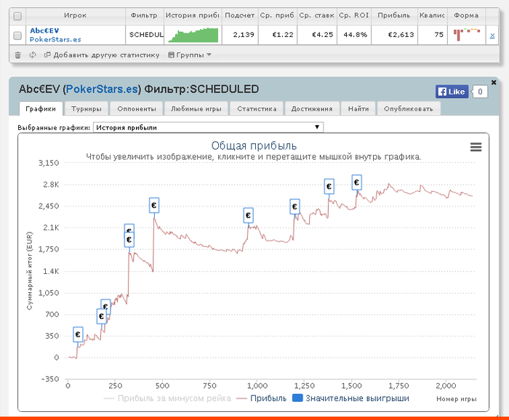Open the Статистика tab
This screenshot has height=420, width=509.
click(x=257, y=109)
